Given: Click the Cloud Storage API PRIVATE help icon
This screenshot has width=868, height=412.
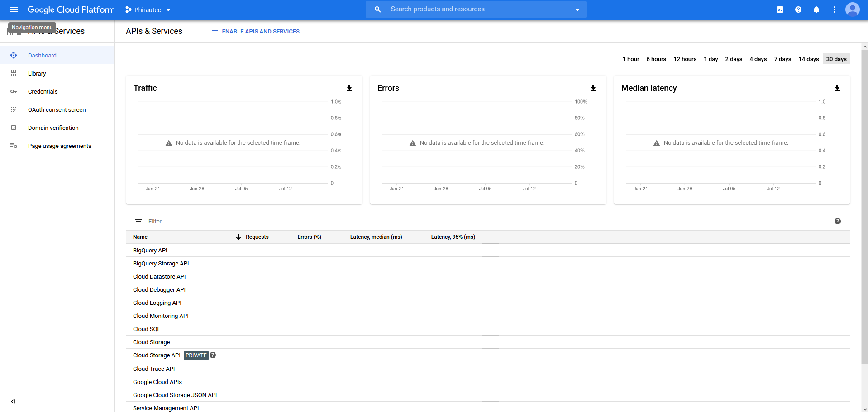Looking at the screenshot, I should click(x=213, y=355).
